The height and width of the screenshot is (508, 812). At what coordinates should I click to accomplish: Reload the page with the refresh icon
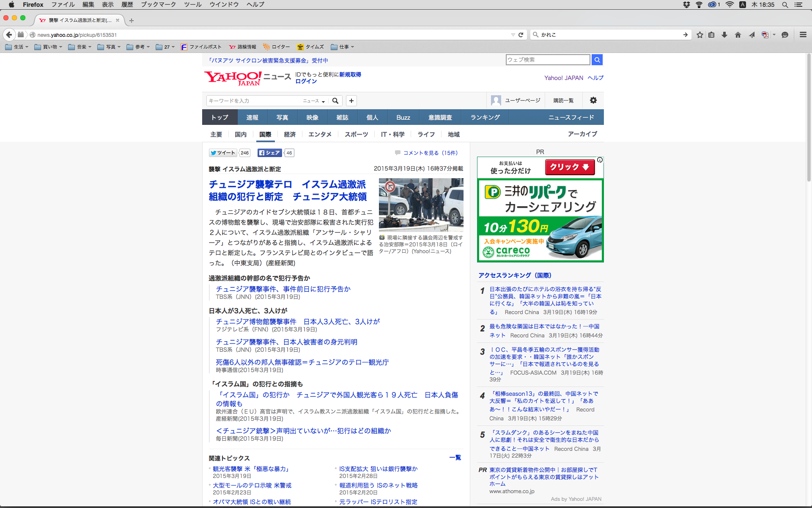tap(521, 35)
